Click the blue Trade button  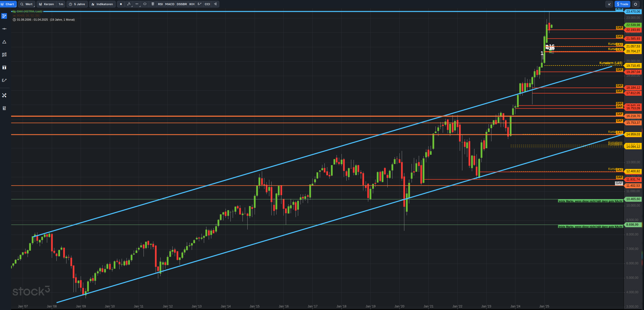click(622, 4)
